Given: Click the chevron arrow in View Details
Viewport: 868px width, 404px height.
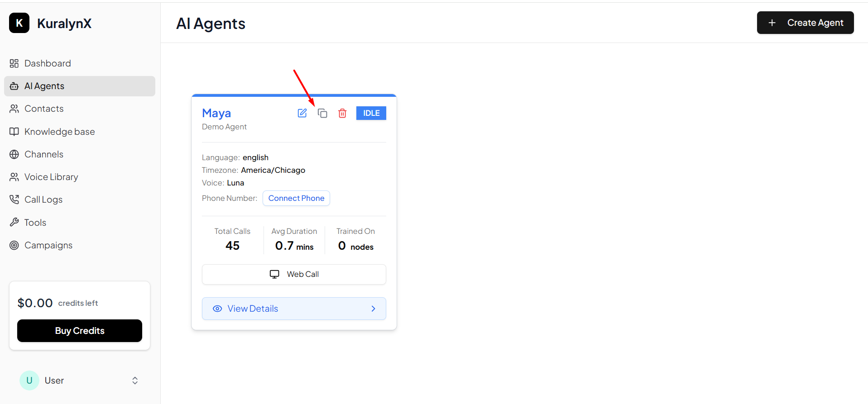Looking at the screenshot, I should coord(373,309).
